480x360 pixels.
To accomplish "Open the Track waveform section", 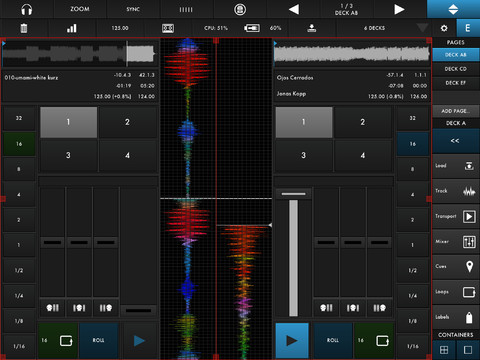I will (456, 191).
